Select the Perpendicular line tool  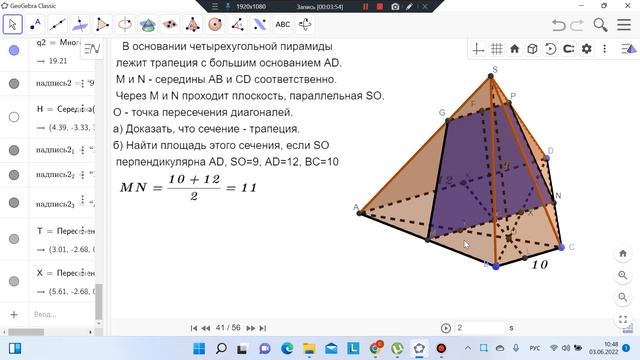point(80,24)
